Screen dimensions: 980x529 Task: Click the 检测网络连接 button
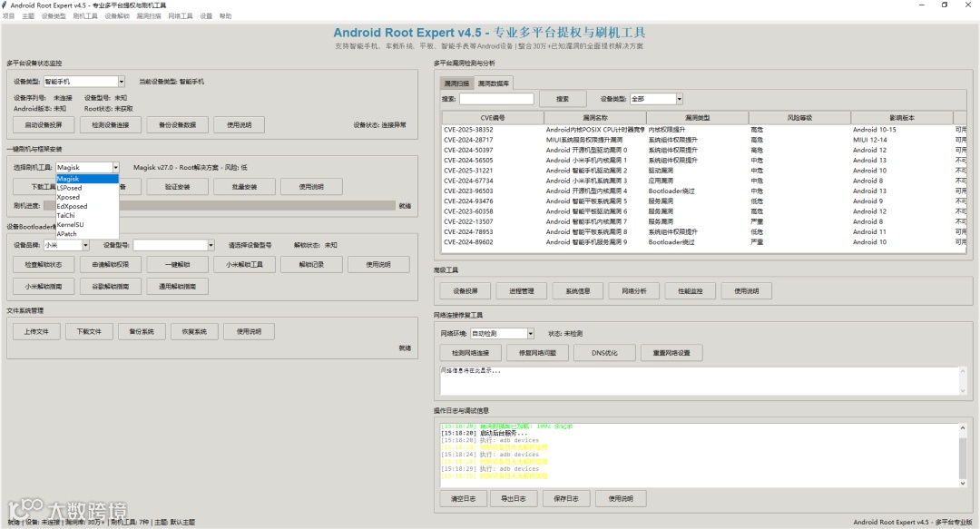pyautogui.click(x=470, y=353)
